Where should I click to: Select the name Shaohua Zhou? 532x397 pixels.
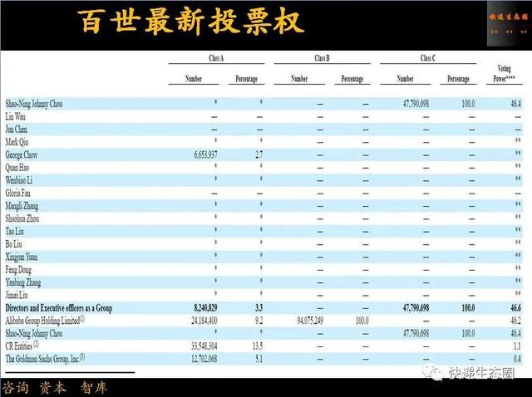(22, 218)
